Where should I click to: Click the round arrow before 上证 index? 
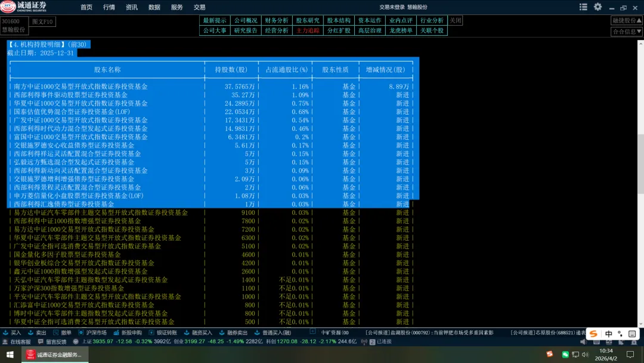[x=76, y=342]
